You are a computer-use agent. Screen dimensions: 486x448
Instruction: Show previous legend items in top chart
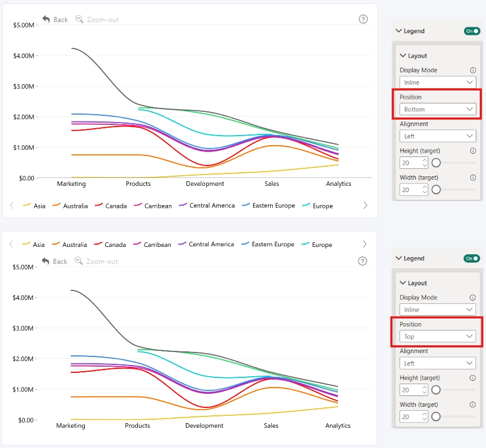click(12, 206)
